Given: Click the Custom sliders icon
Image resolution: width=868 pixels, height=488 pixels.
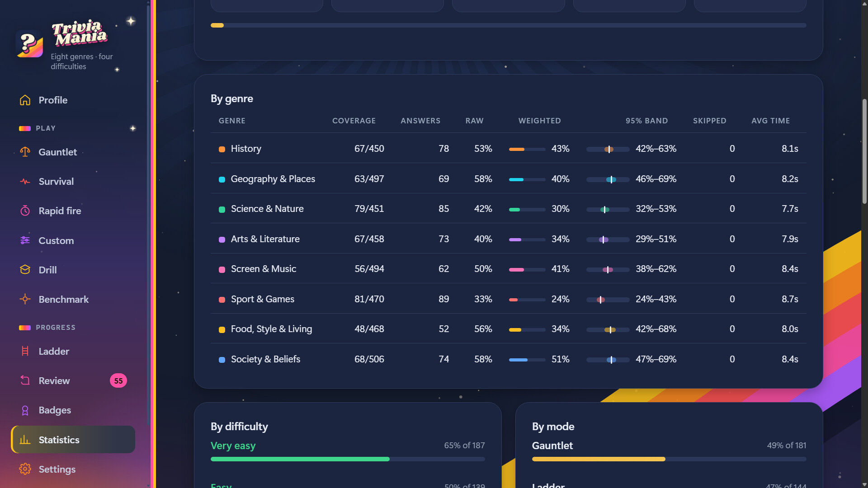Looking at the screenshot, I should click(x=25, y=240).
